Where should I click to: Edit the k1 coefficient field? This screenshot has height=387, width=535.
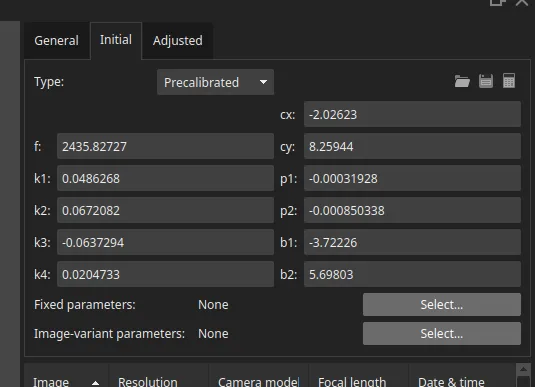point(165,178)
